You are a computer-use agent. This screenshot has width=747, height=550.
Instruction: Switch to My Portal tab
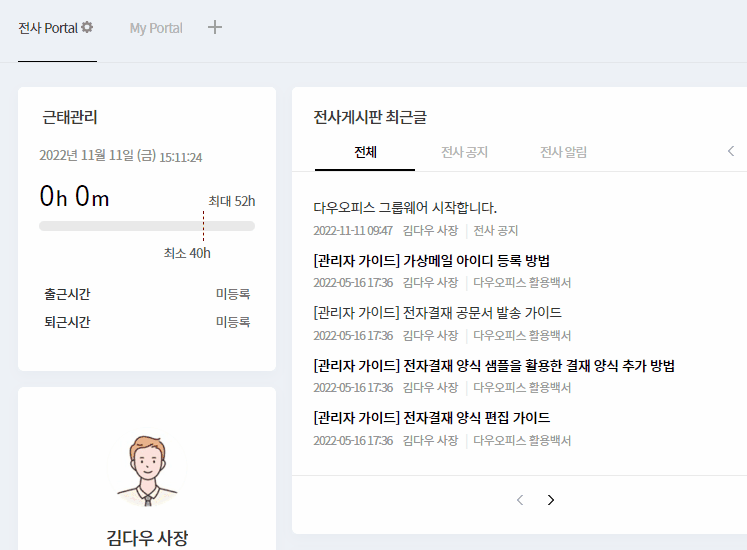pyautogui.click(x=156, y=28)
